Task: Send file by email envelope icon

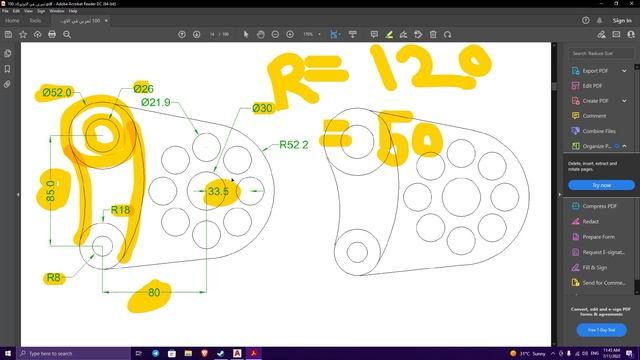Action: click(616, 35)
